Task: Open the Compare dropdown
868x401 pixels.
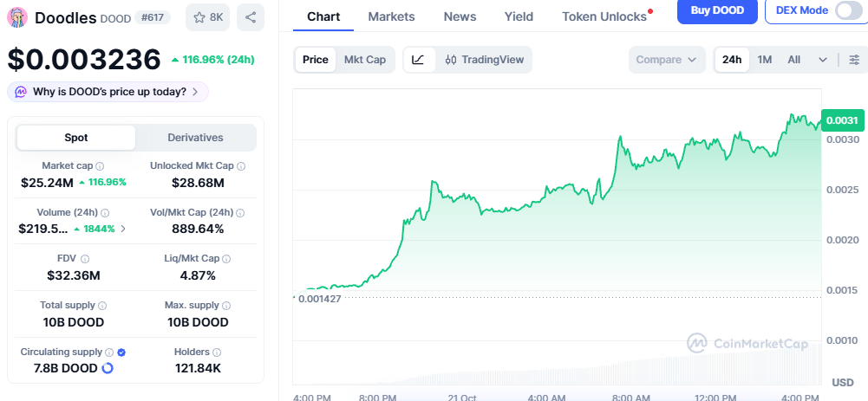Action: (667, 60)
